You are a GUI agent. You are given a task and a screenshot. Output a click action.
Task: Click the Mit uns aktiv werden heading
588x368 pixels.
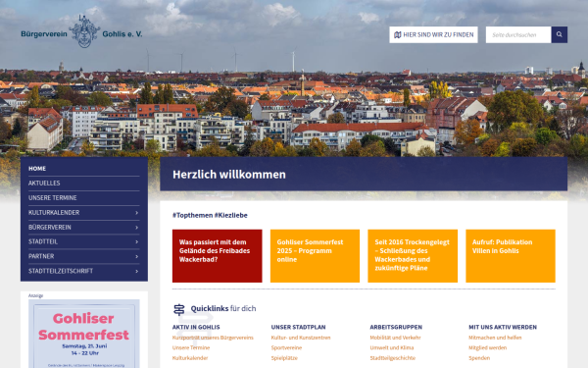coord(503,327)
